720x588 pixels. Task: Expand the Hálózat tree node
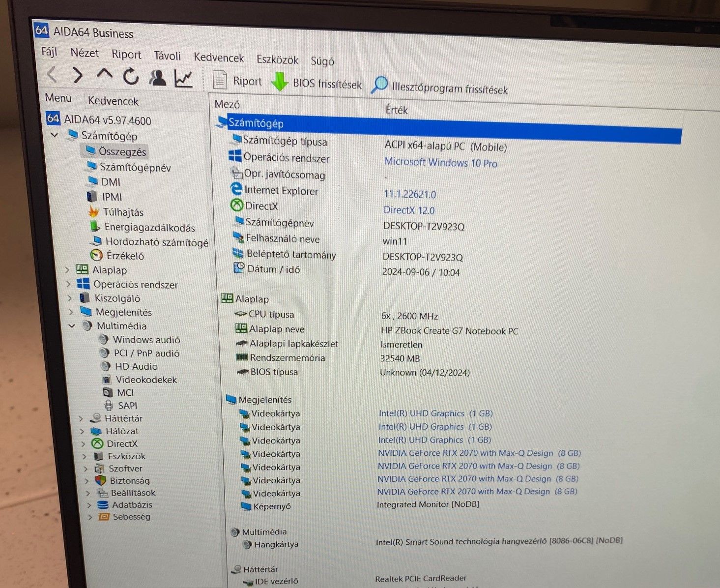coord(82,431)
